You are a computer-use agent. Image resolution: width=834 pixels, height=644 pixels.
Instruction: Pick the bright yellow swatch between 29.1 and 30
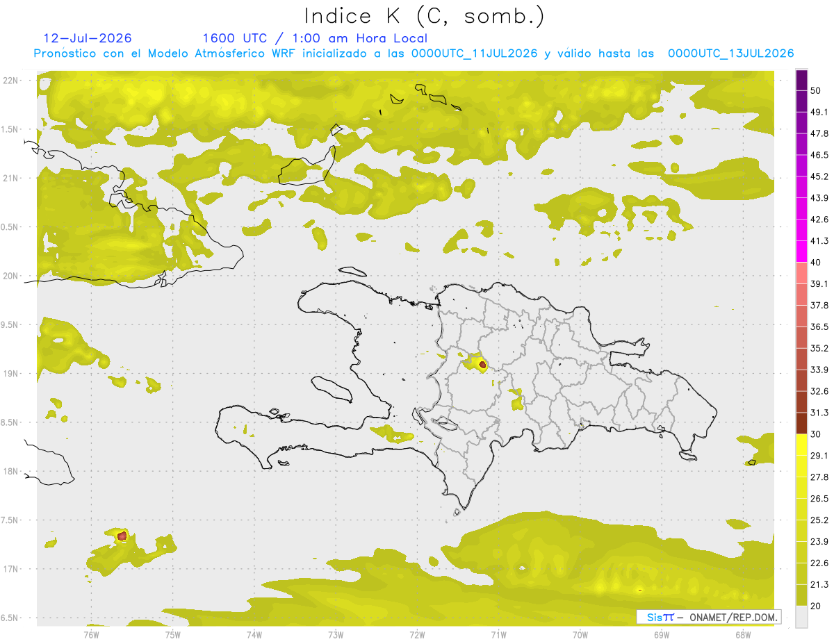[801, 445]
